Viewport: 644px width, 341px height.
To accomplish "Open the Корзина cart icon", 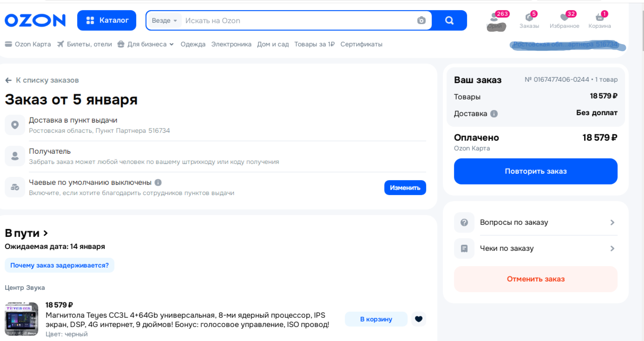I will point(600,21).
